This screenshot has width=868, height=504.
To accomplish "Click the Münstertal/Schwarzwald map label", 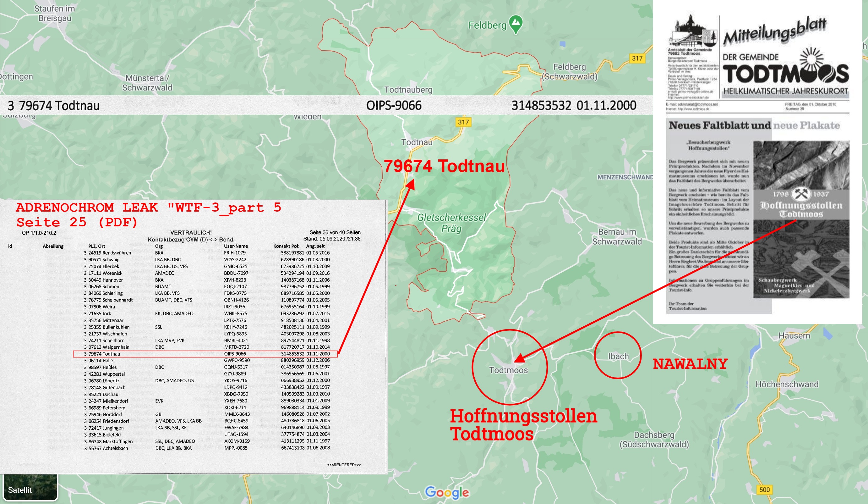I will point(147,83).
